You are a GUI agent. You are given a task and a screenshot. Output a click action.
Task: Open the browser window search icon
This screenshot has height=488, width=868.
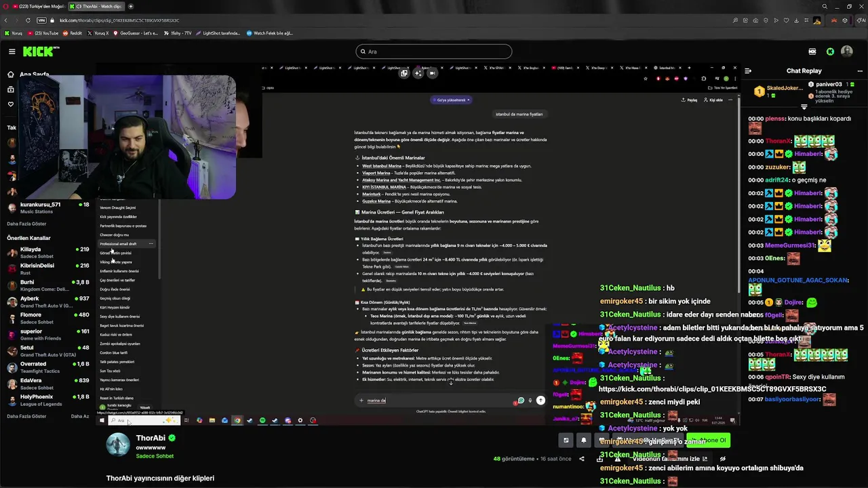(825, 6)
